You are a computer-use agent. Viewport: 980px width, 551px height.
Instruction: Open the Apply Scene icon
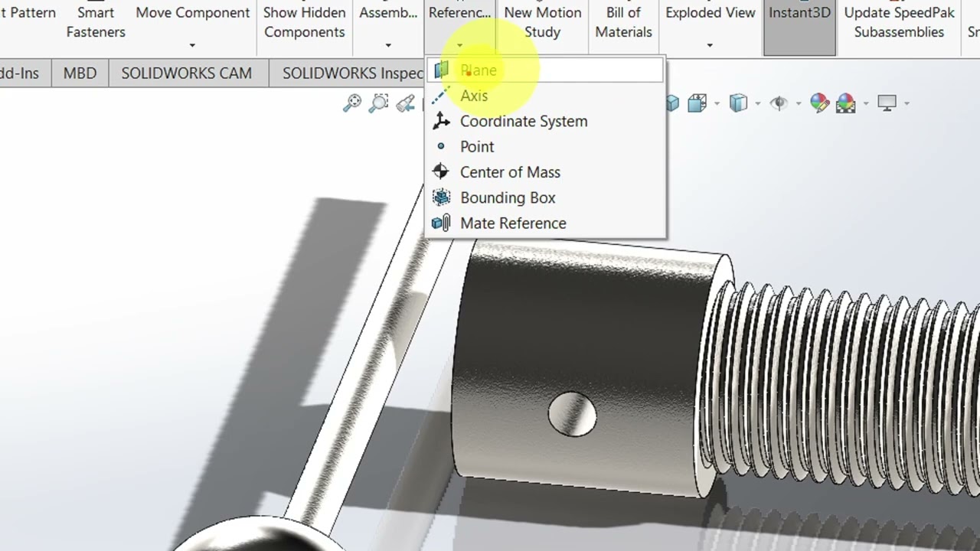(846, 103)
